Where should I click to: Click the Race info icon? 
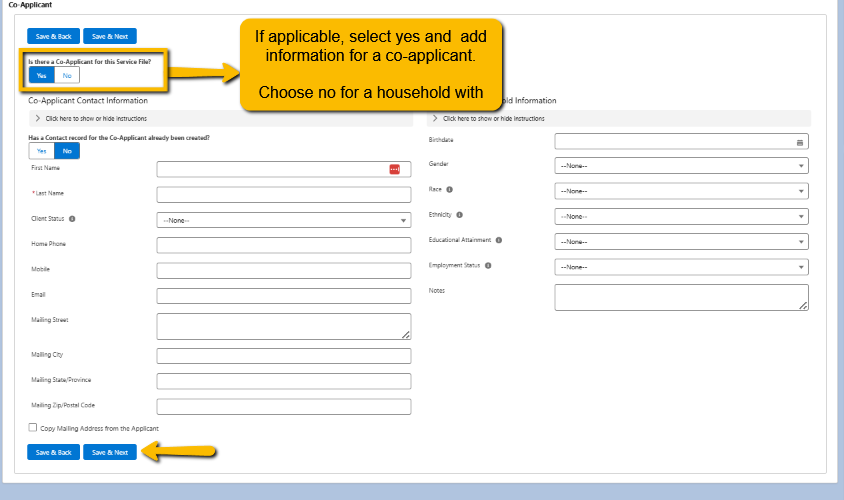pyautogui.click(x=450, y=189)
